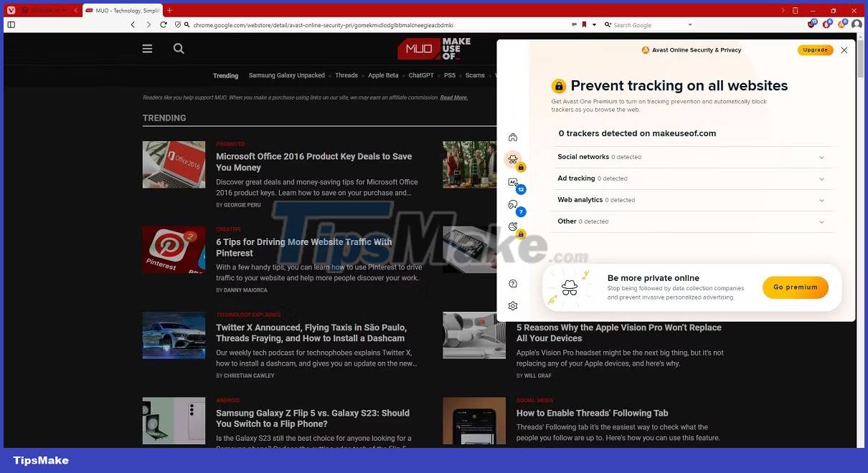Viewport: 868px width, 473px height.
Task: Select Samsung Galaxy Unpacked in trending menu
Action: point(286,75)
